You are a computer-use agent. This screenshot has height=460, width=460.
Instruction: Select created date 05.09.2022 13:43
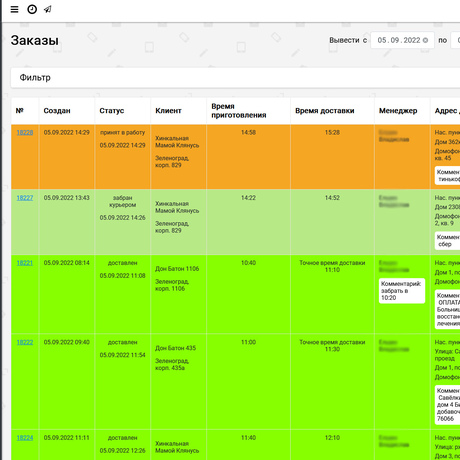[x=67, y=198]
